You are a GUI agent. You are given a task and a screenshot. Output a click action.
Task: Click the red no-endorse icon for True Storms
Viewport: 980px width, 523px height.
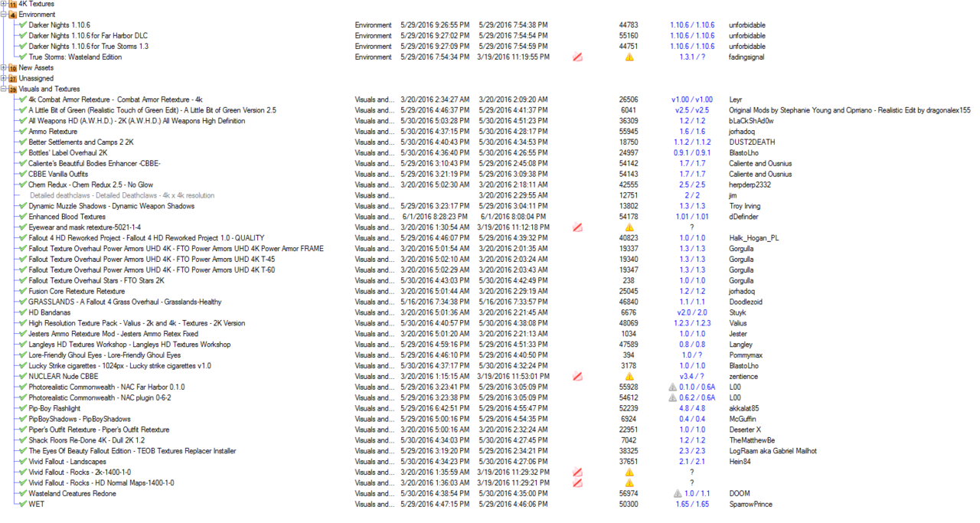click(x=578, y=57)
